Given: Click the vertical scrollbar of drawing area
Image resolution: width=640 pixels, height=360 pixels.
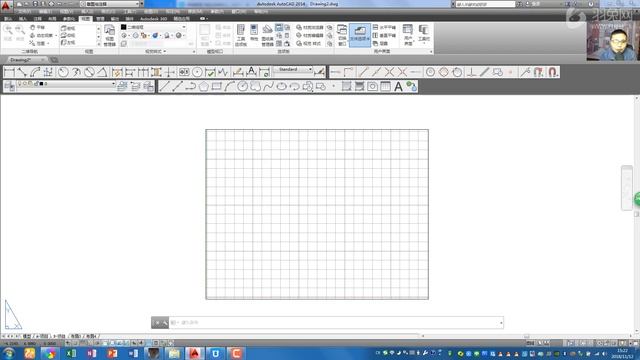Looking at the screenshot, I should pos(637,214).
